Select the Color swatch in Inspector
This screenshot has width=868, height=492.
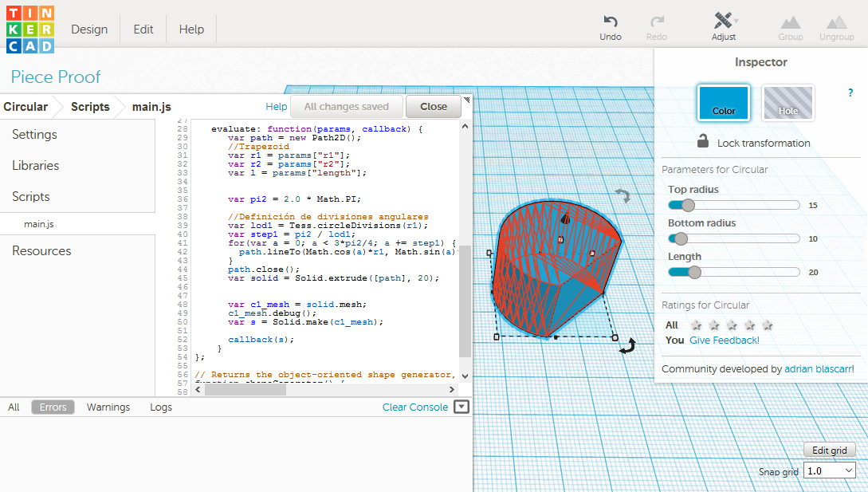[x=724, y=103]
